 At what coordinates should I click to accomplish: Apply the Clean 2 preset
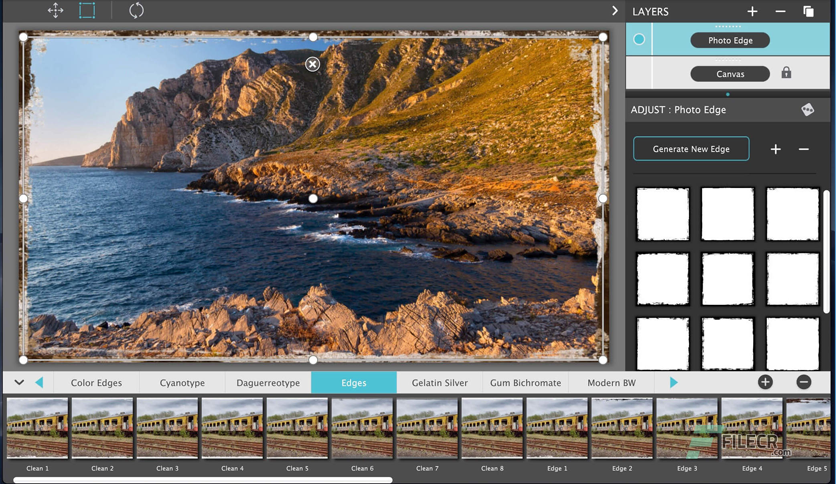[102, 429]
